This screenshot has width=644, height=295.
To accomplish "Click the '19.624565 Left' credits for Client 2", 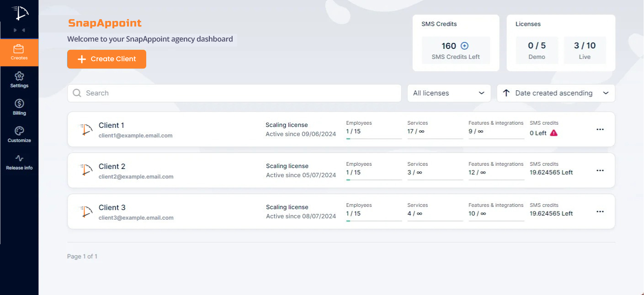I will click(551, 173).
